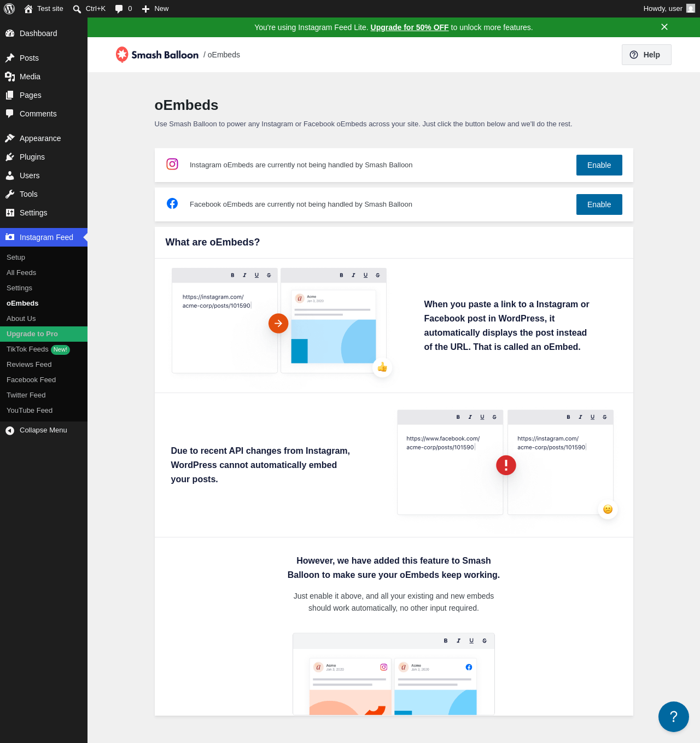700x743 pixels.
Task: Open Reviews Feed menu item
Action: [x=44, y=365]
